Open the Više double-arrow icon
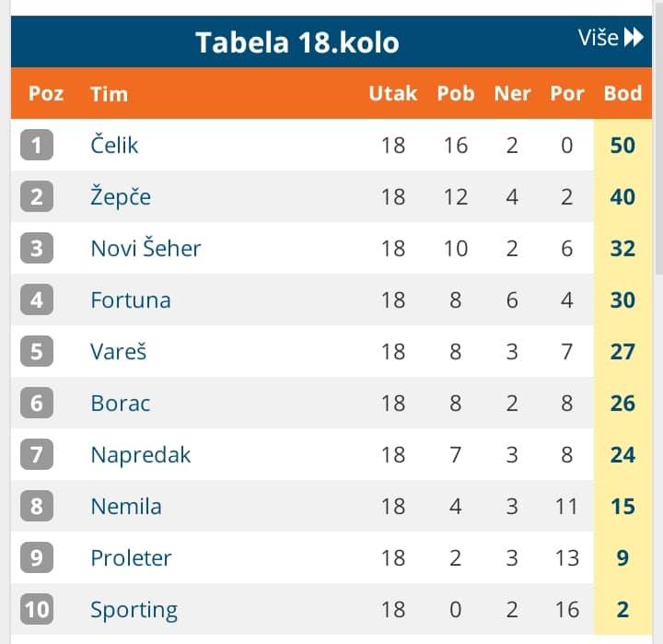Viewport: 663px width, 644px height. 634,38
